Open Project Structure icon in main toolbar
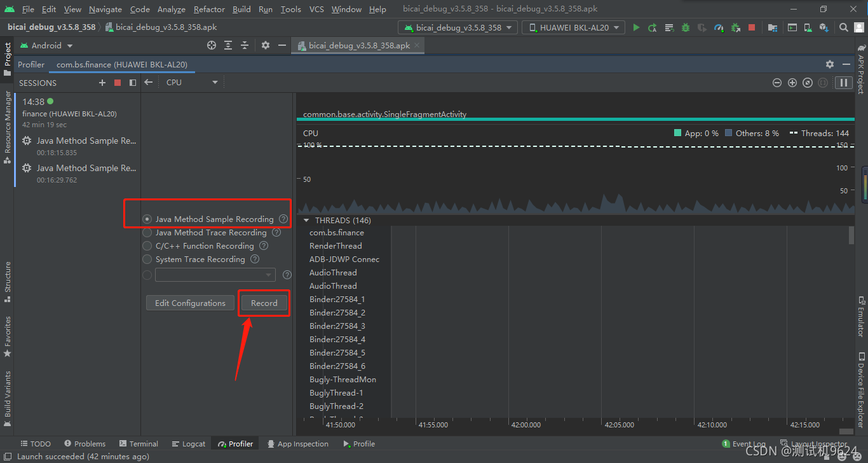 (773, 28)
